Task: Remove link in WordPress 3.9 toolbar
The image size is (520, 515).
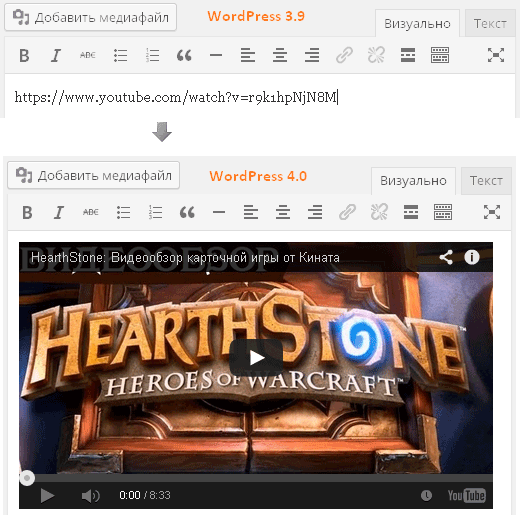Action: 376,55
